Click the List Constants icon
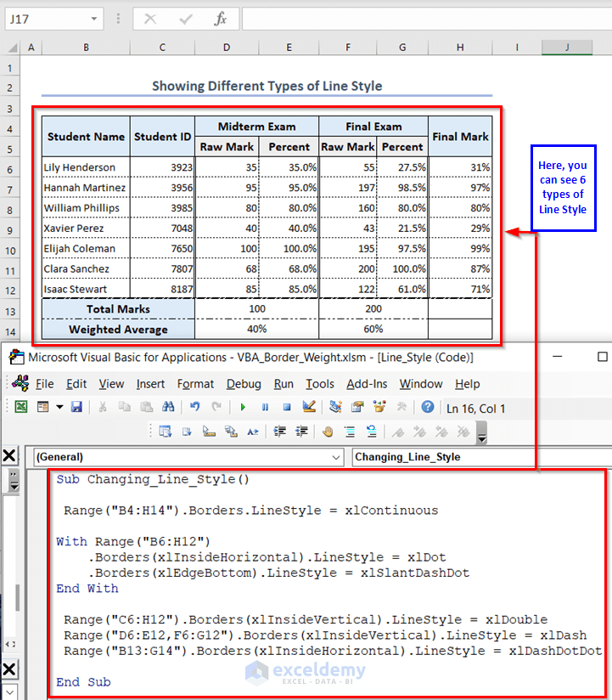 pos(187,432)
